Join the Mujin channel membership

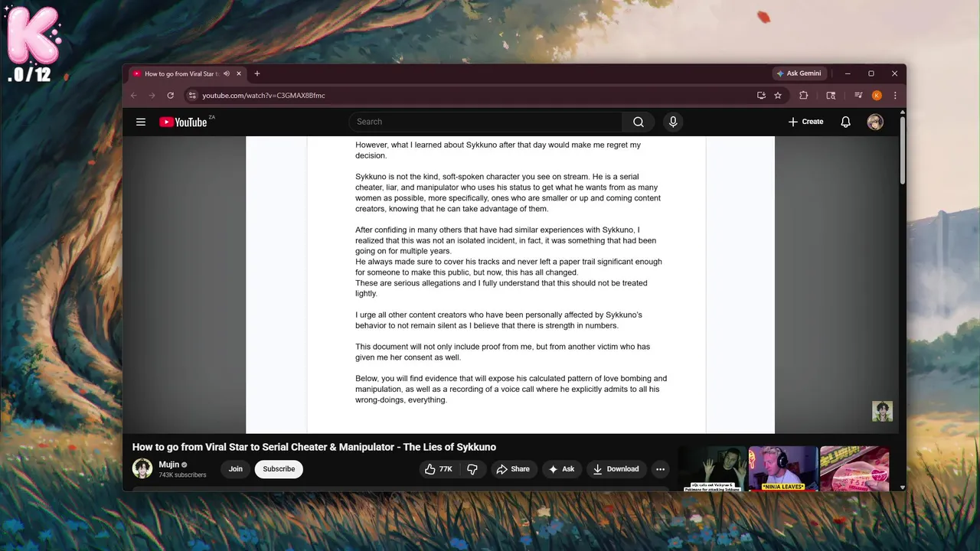tap(236, 469)
